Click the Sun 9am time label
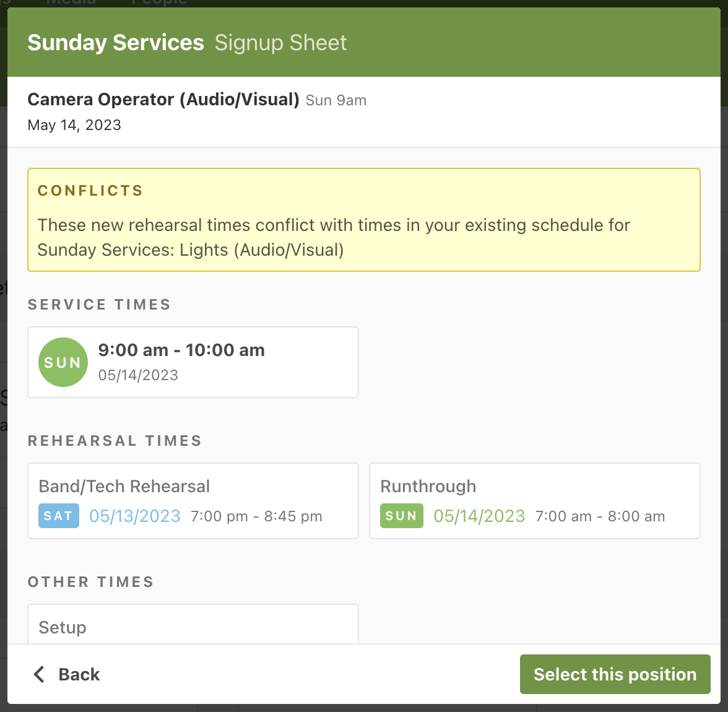Viewport: 728px width, 712px height. coord(336,100)
